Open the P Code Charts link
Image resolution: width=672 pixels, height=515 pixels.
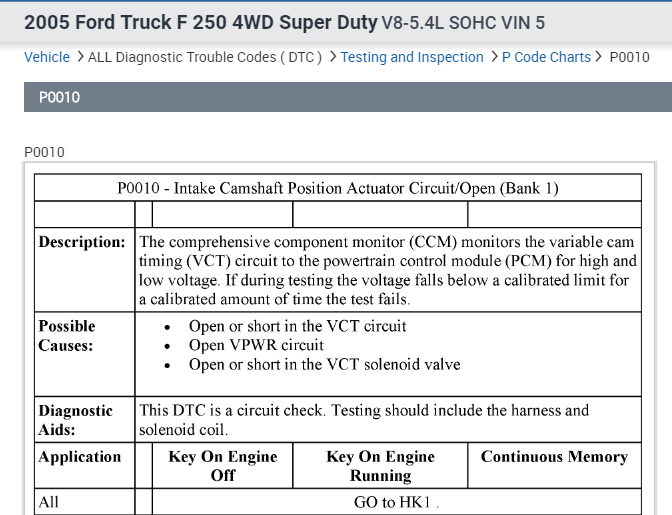point(546,57)
